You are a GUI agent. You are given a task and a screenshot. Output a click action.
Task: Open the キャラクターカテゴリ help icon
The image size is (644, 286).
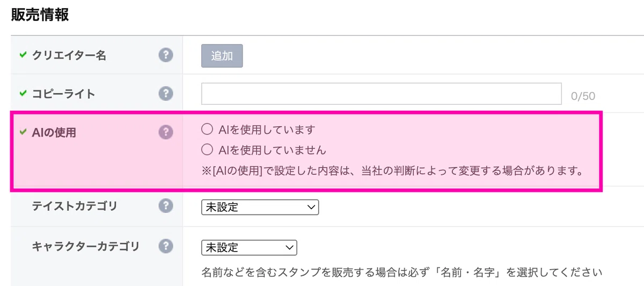coord(166,246)
